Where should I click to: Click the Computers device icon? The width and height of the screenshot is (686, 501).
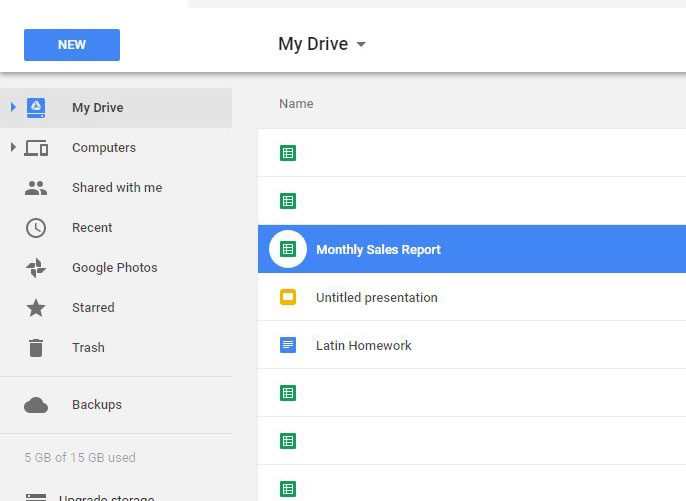pyautogui.click(x=36, y=148)
